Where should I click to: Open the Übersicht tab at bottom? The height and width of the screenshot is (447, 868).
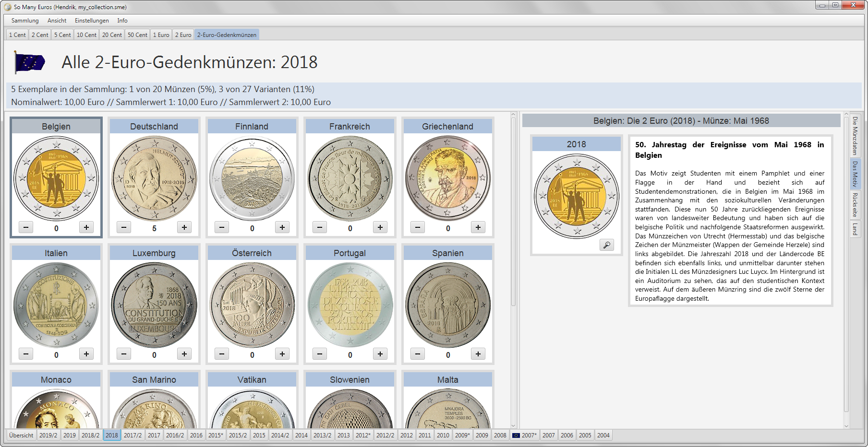(x=21, y=435)
